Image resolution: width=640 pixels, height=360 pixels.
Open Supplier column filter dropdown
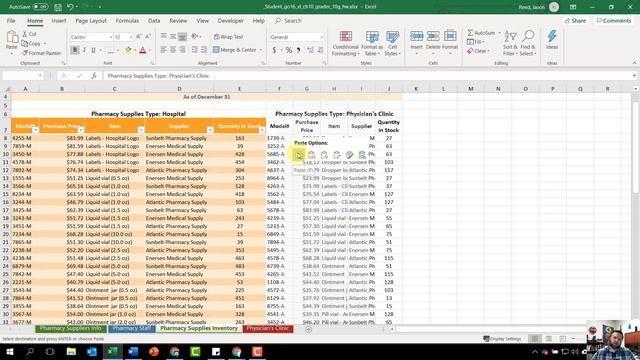tap(210, 130)
